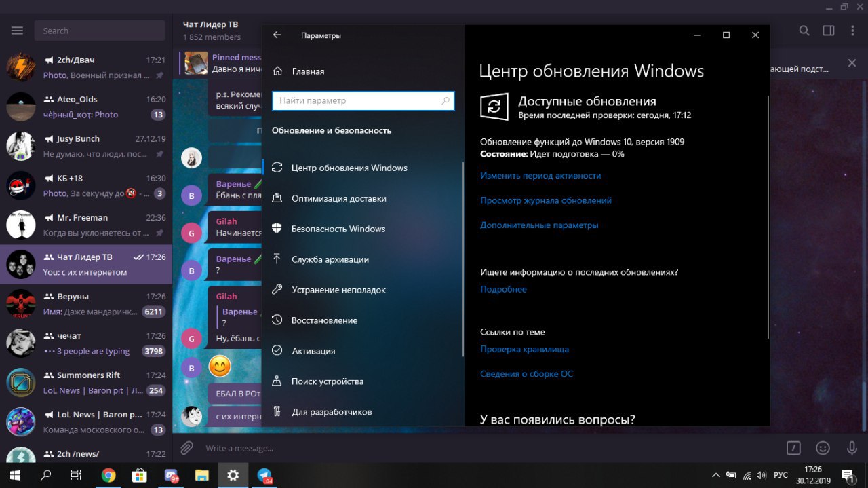Select Чат Лидер ТВ chat row
The width and height of the screenshot is (868, 488).
(86, 264)
